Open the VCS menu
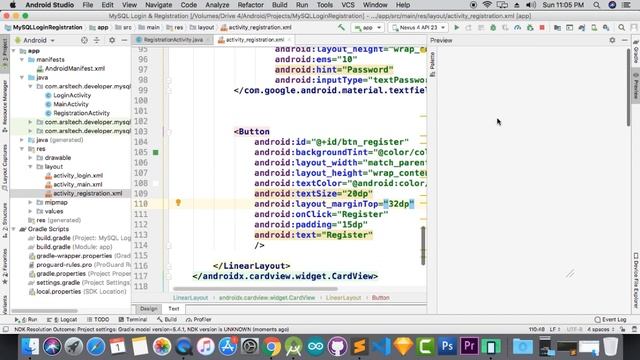640x360 pixels. tap(348, 5)
